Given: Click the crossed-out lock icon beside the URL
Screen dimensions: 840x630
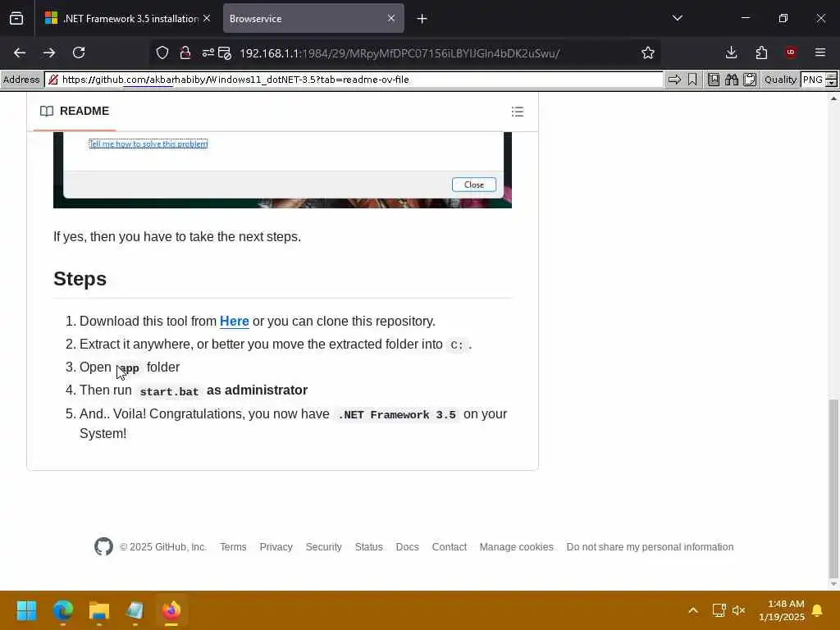Looking at the screenshot, I should point(53,80).
